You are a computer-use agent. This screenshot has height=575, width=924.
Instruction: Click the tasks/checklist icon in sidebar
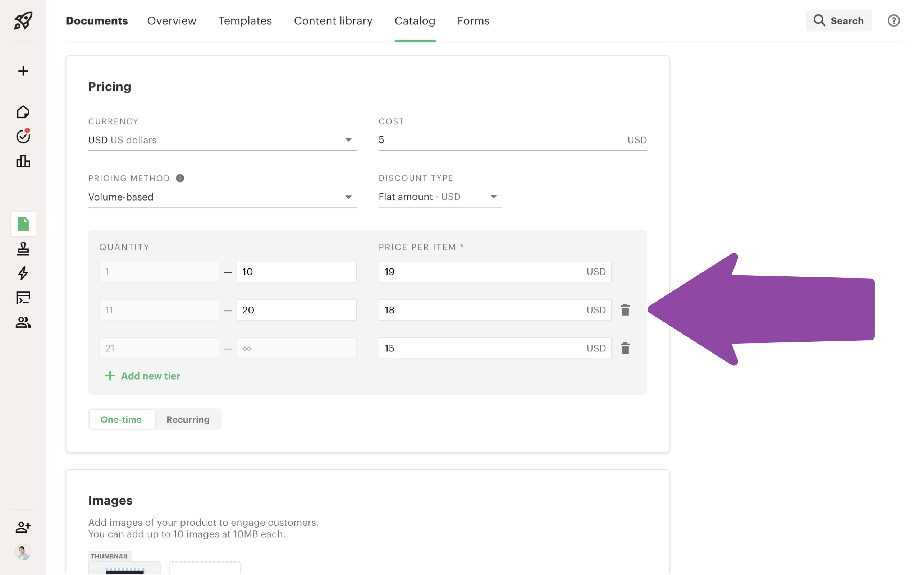click(23, 137)
